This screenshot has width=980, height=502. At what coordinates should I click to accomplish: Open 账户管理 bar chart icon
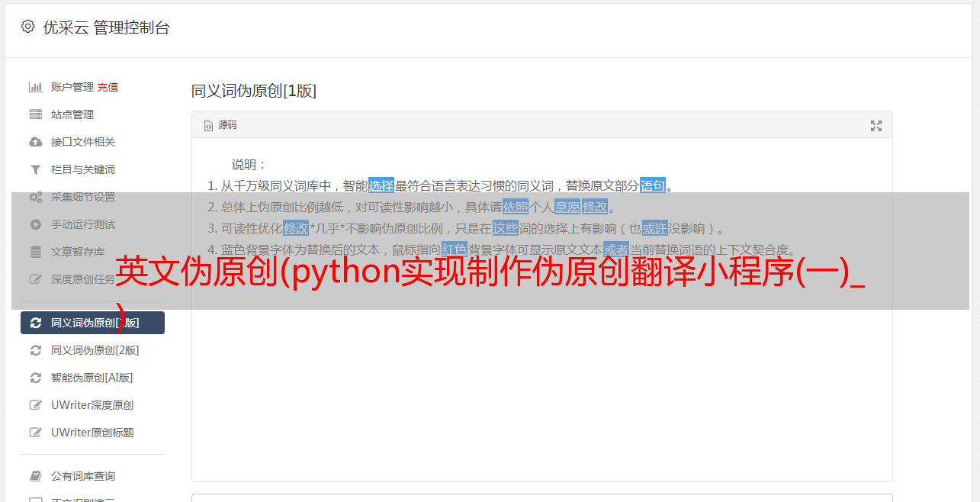35,87
